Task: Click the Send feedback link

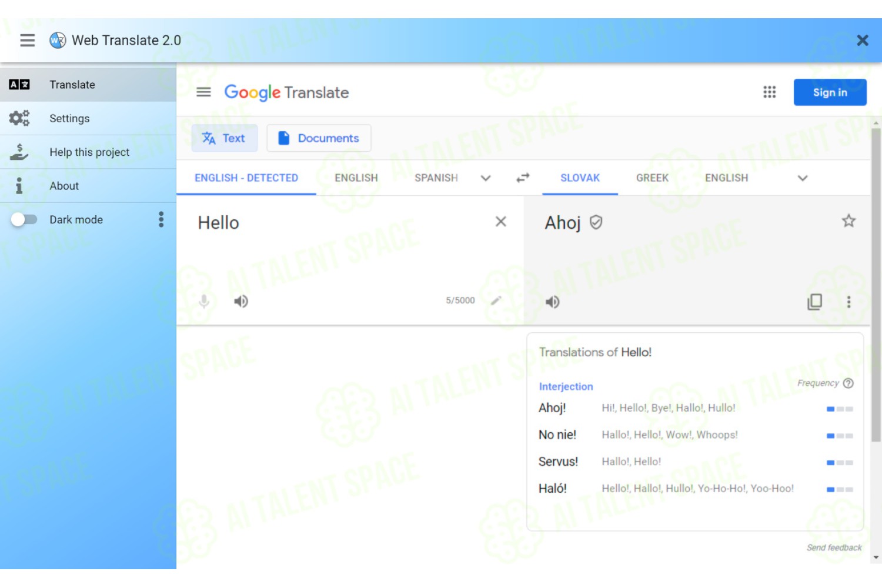Action: [834, 547]
